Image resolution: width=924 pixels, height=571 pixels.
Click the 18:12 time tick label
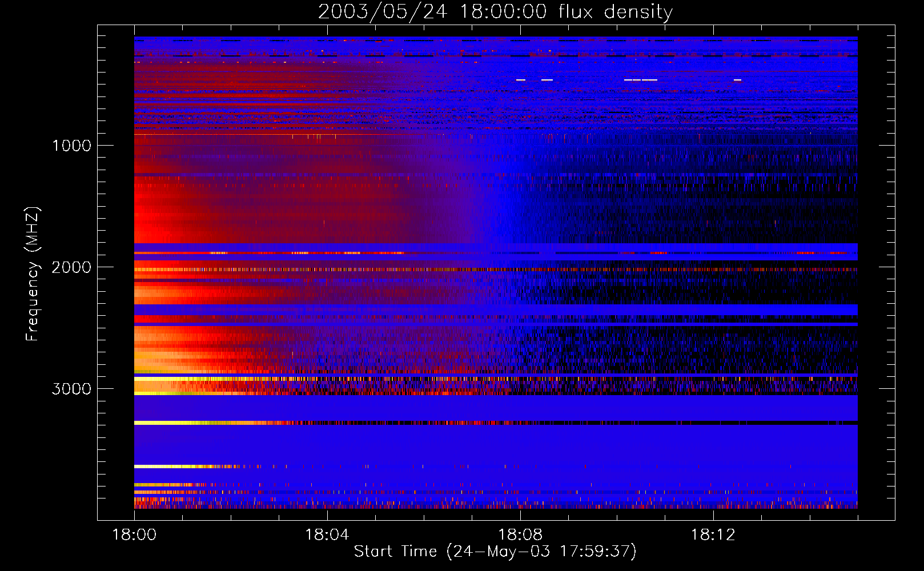point(713,534)
